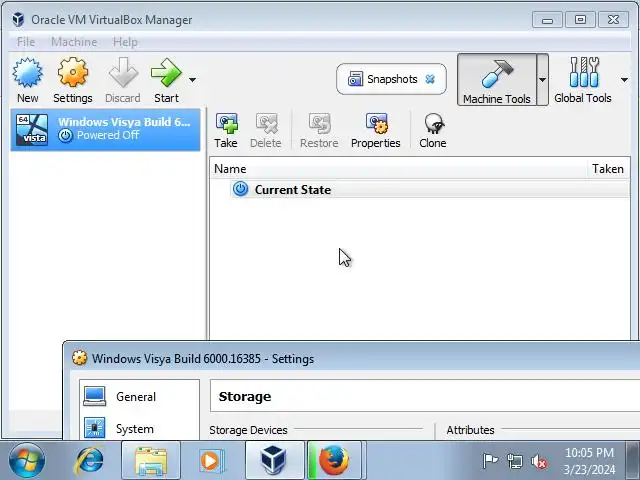Click the System chip icon in Settings
Screen dimensions: 640x480
tap(94, 428)
